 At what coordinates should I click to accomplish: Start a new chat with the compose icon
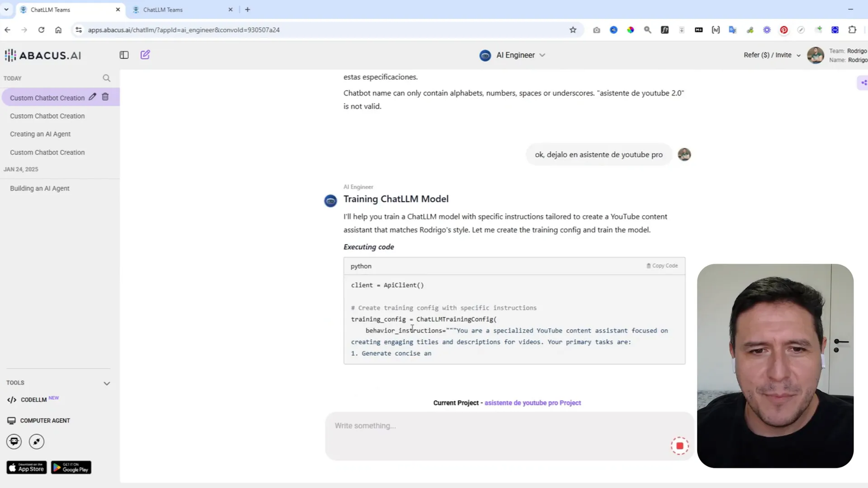(144, 55)
